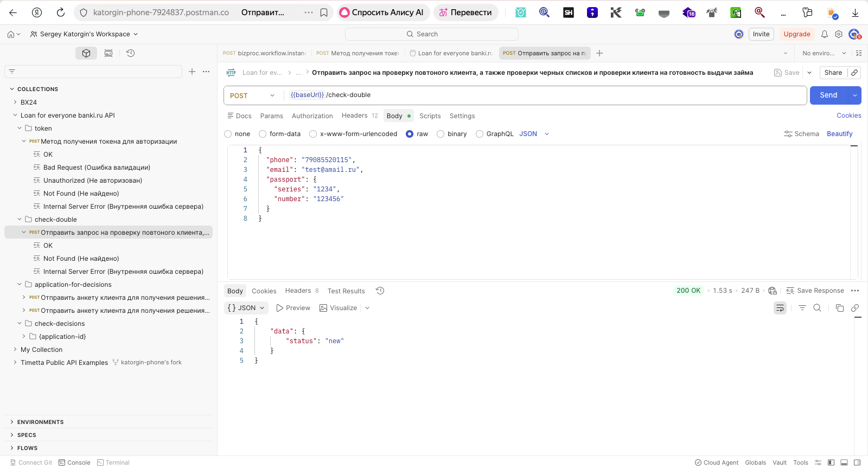Click the wrap lines icon in response
868x469 pixels.
[x=780, y=308]
